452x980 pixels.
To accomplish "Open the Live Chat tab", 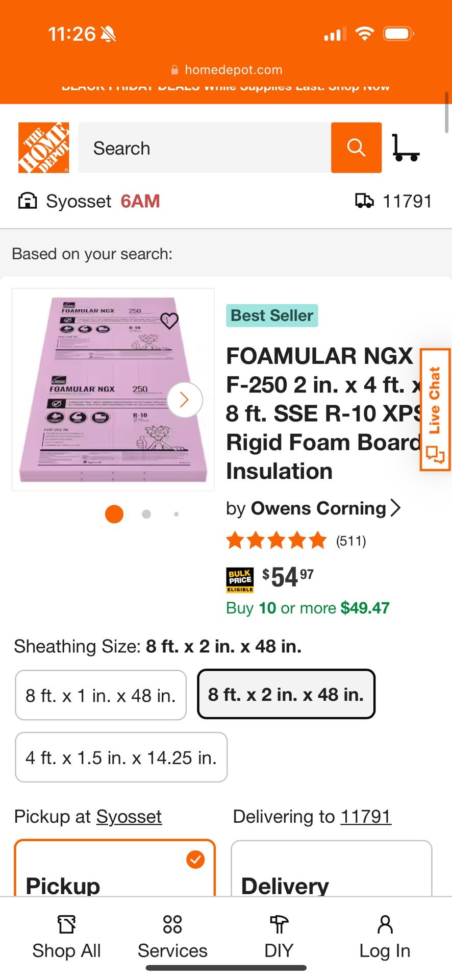I will coord(434,408).
